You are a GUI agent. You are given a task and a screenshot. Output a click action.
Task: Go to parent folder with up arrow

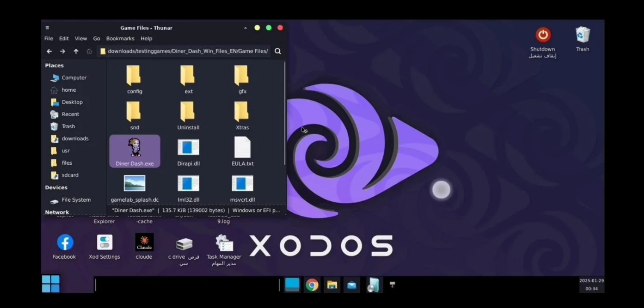point(76,51)
